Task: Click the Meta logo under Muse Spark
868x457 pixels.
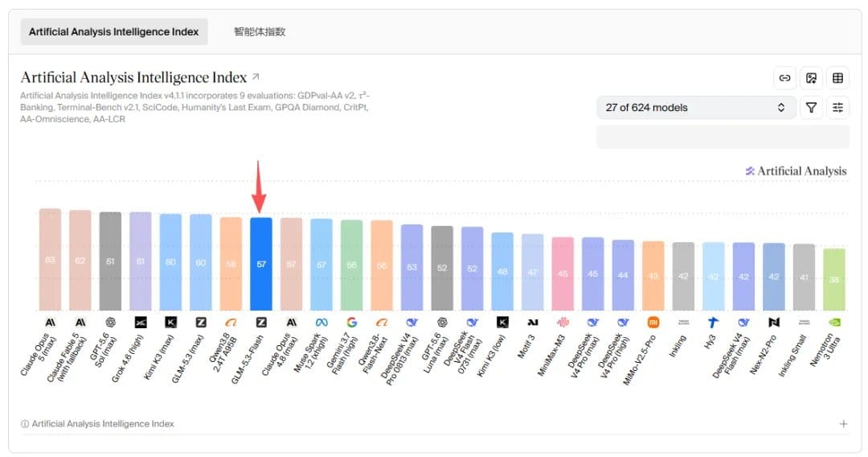Action: (x=321, y=323)
